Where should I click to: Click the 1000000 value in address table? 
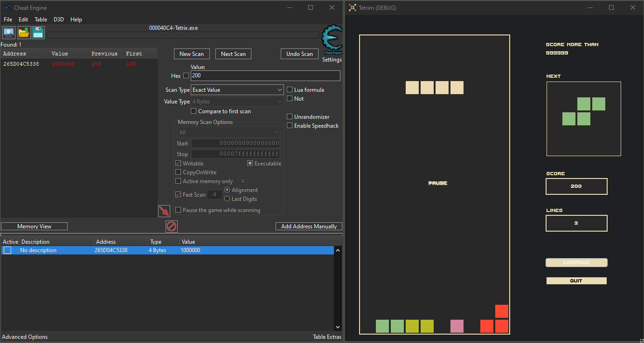click(190, 250)
